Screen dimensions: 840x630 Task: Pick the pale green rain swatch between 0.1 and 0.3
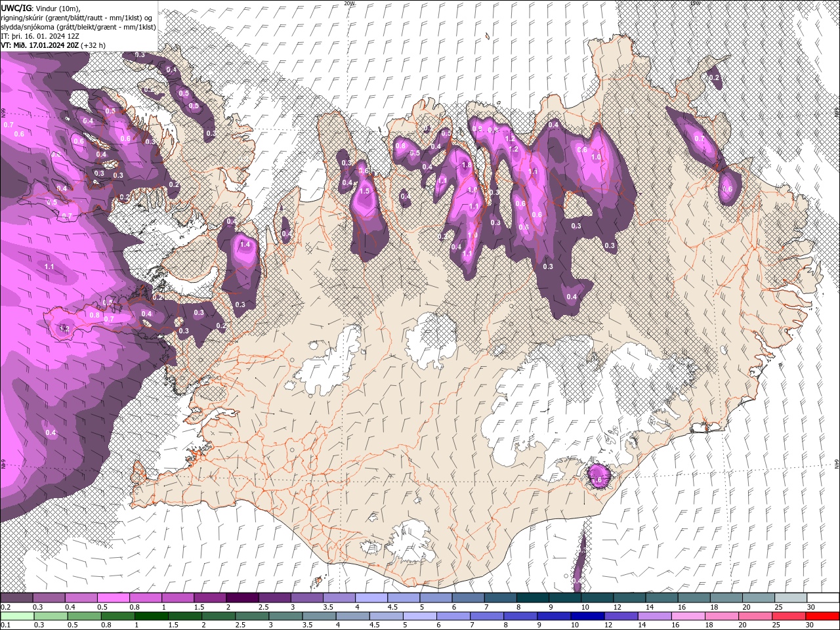coord(16,616)
